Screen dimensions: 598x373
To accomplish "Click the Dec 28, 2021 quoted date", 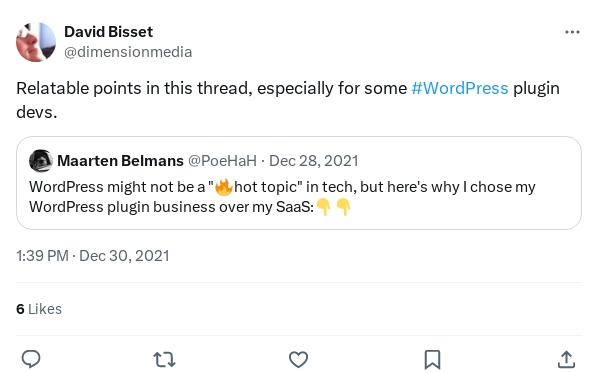I will coord(314,161).
